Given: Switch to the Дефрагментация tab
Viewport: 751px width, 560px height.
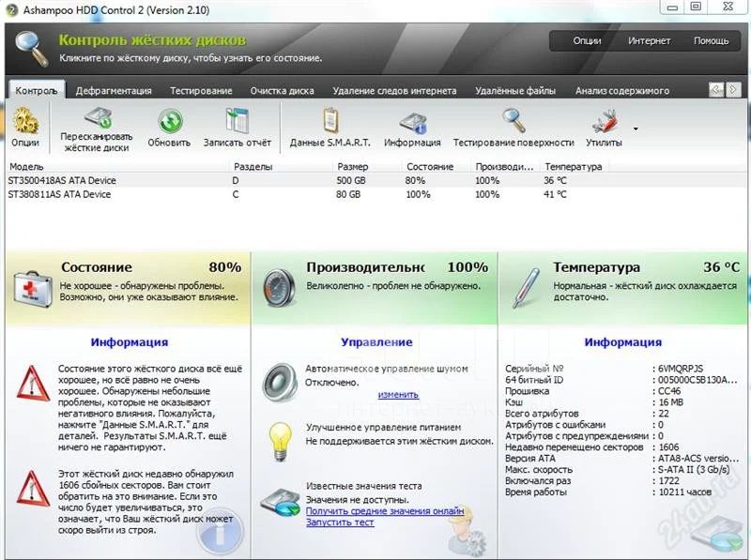Looking at the screenshot, I should 114,90.
